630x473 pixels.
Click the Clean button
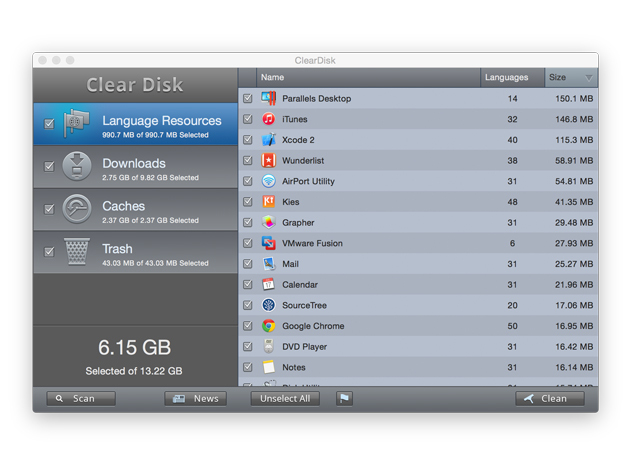pos(550,399)
